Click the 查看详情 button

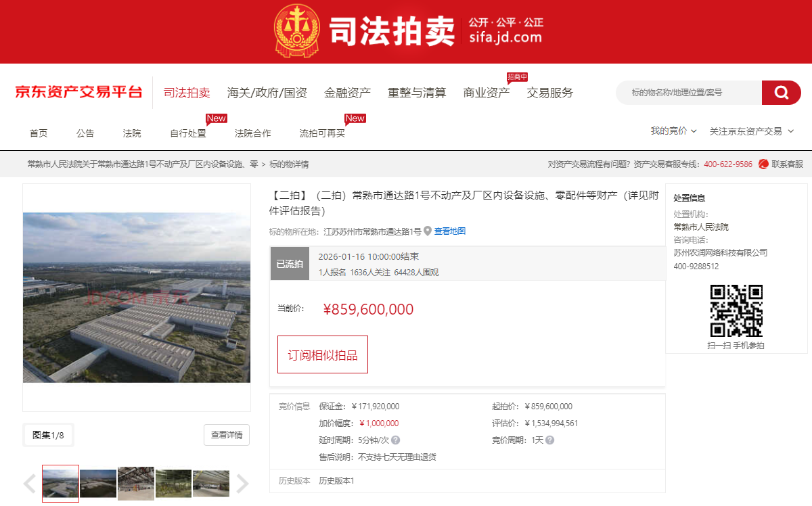coord(226,435)
